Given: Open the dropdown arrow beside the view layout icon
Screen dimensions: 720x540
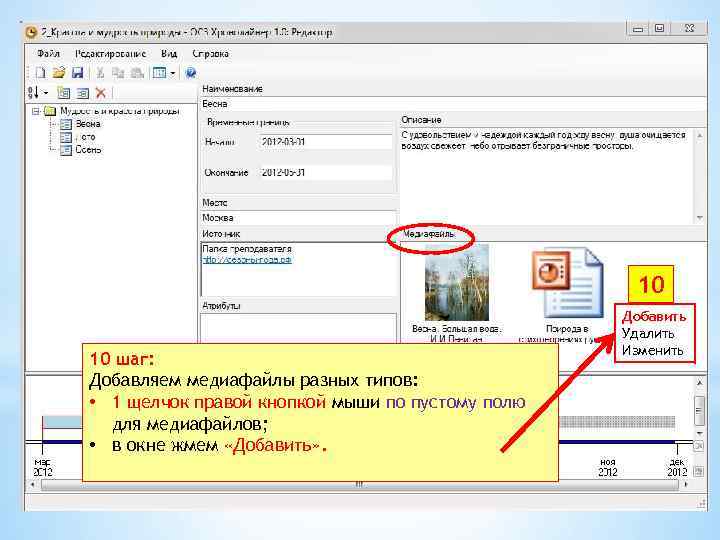Looking at the screenshot, I should [173, 73].
